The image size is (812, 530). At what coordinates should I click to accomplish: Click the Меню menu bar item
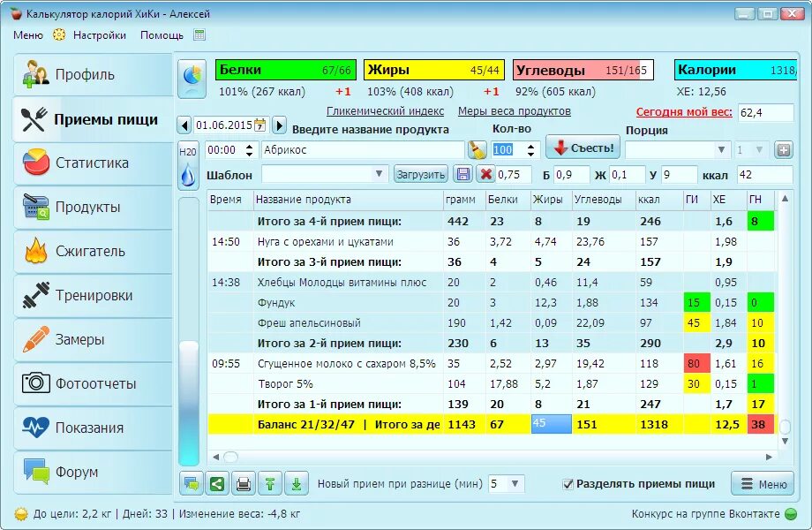(x=28, y=35)
